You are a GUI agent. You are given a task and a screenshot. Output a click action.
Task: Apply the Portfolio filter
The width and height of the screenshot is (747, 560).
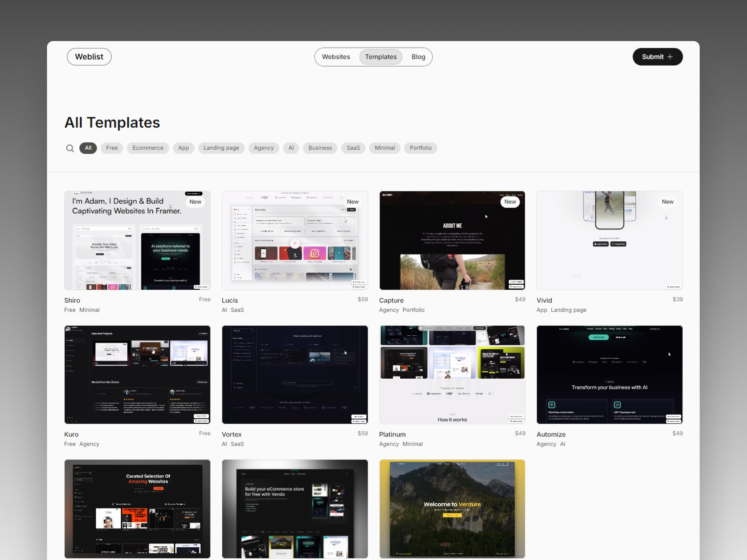(x=420, y=148)
